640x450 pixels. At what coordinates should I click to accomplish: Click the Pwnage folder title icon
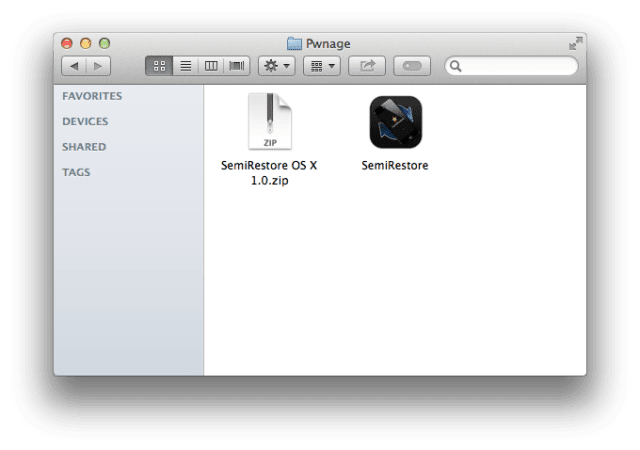(294, 43)
